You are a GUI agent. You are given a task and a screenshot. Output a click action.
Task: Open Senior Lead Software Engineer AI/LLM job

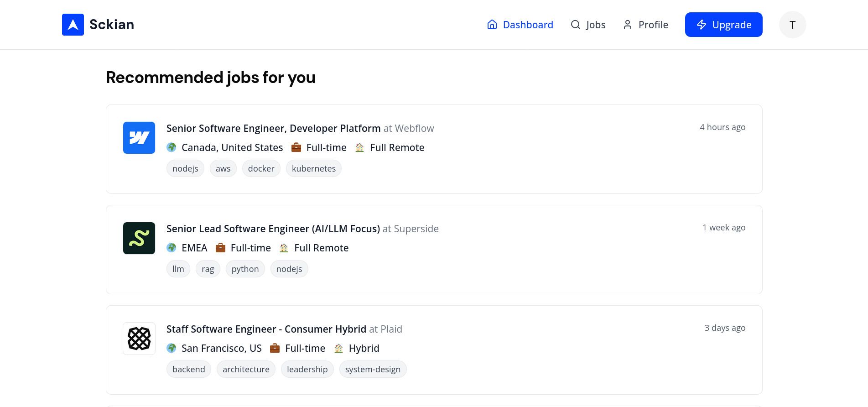point(273,229)
